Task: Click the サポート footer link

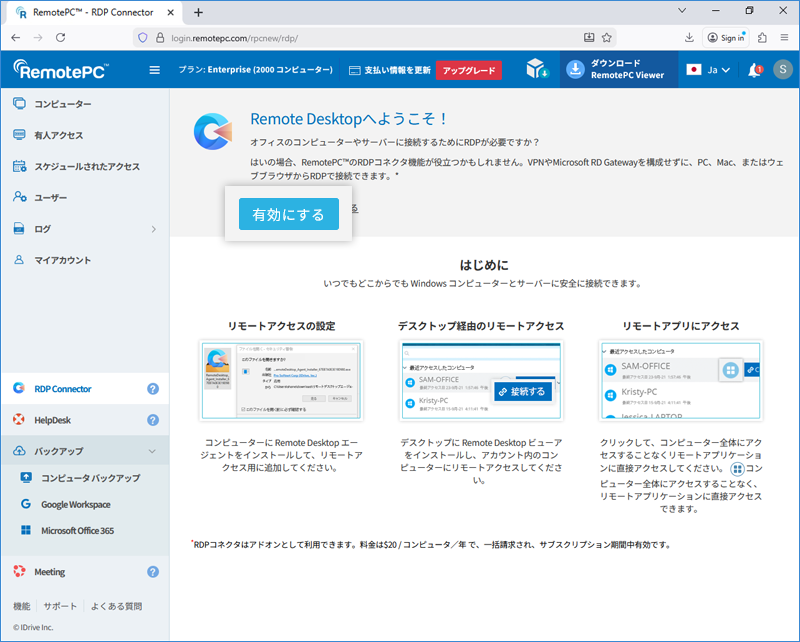Action: point(60,606)
